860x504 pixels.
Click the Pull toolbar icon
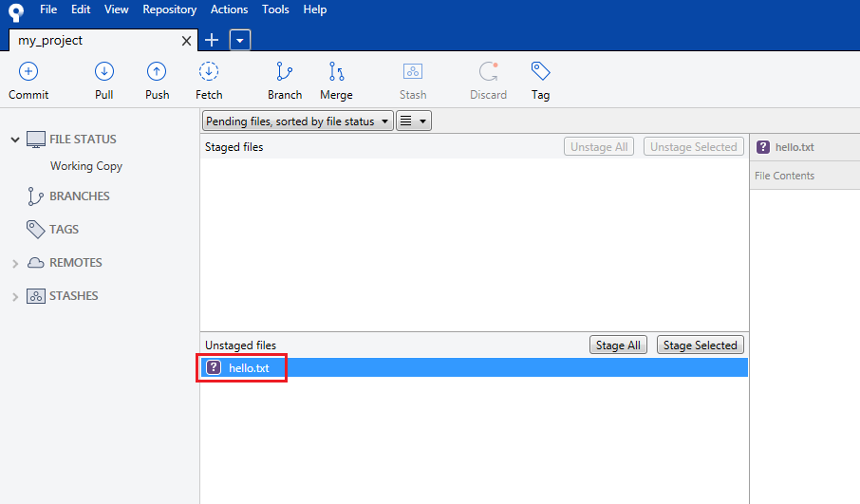point(104,72)
